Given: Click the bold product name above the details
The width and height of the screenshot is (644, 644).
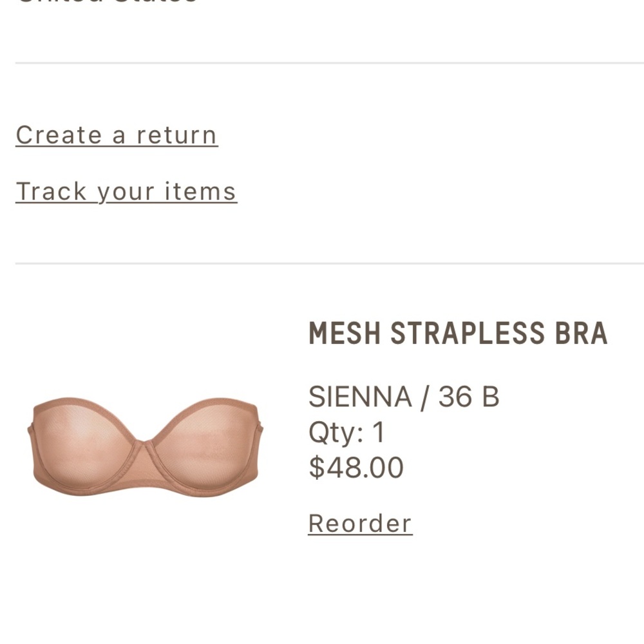Looking at the screenshot, I should [x=457, y=333].
